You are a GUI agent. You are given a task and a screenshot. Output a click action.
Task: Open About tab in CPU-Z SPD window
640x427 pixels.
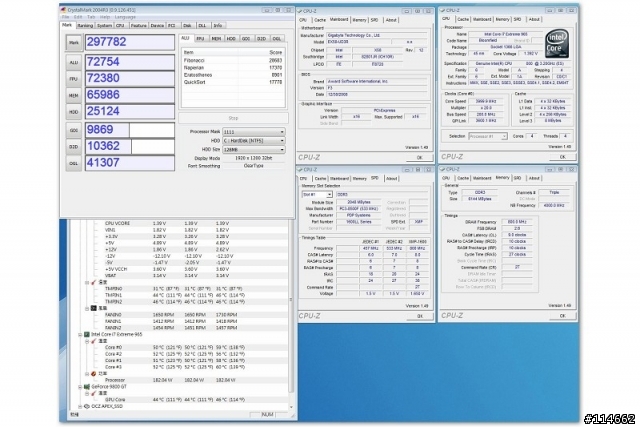(392, 178)
